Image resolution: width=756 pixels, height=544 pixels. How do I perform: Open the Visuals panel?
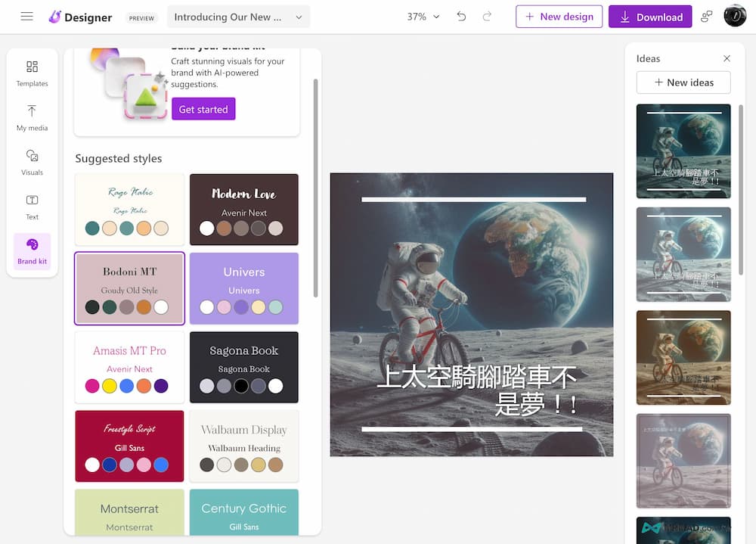coord(32,162)
